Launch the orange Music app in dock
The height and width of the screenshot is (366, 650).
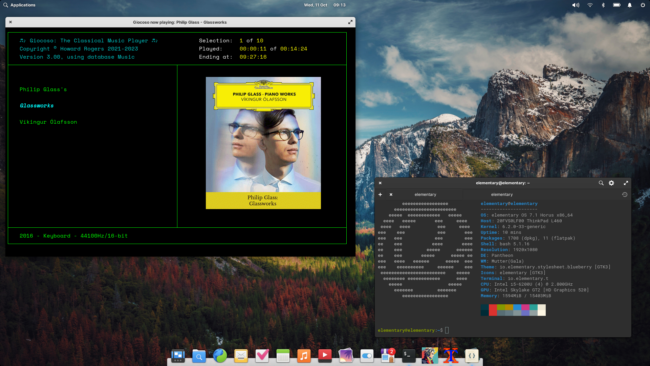(x=304, y=356)
